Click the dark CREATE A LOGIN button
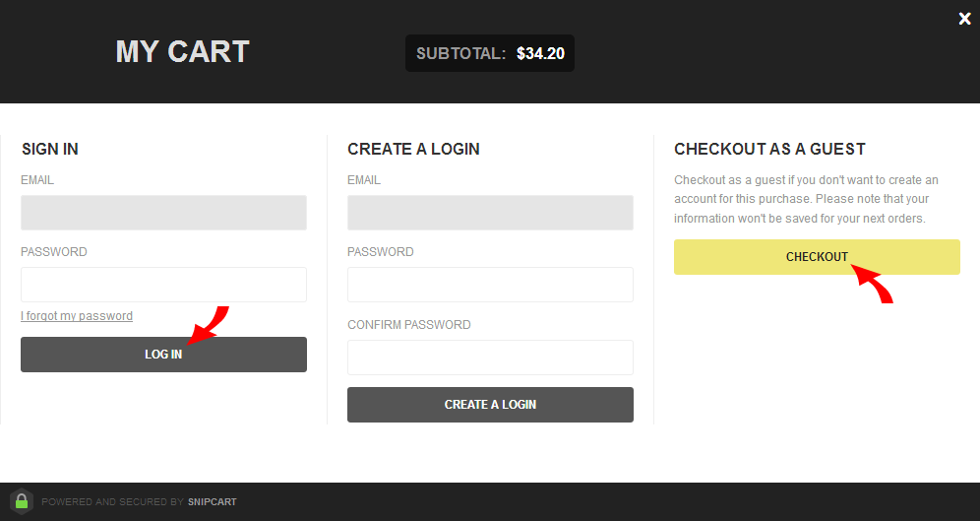This screenshot has height=521, width=980. click(x=490, y=405)
